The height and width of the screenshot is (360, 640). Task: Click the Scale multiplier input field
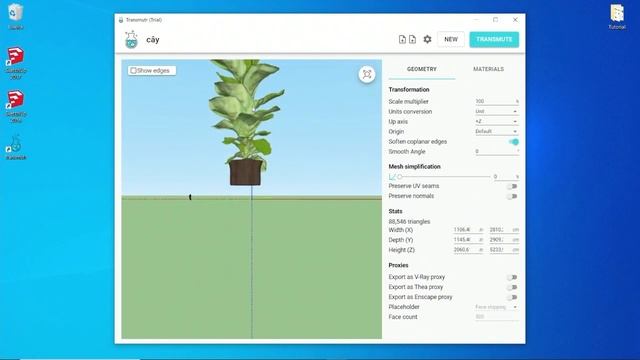point(497,101)
